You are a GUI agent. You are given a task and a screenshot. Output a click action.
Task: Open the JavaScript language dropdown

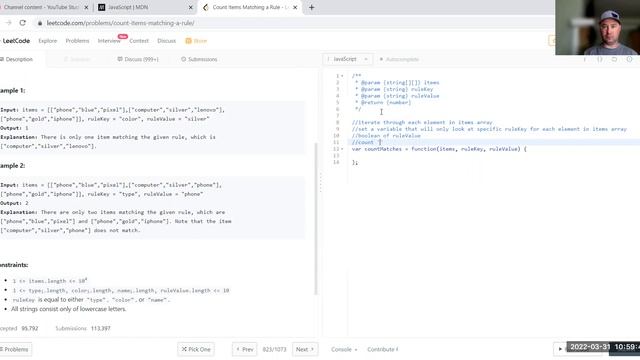point(347,59)
